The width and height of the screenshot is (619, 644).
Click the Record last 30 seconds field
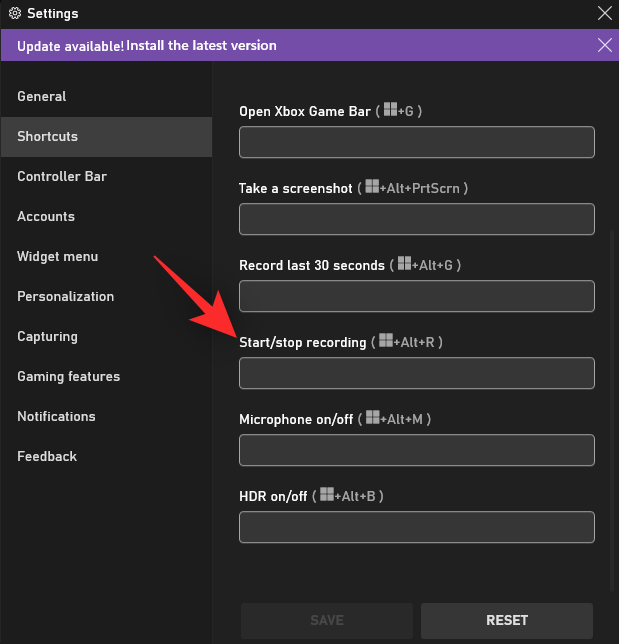[416, 296]
